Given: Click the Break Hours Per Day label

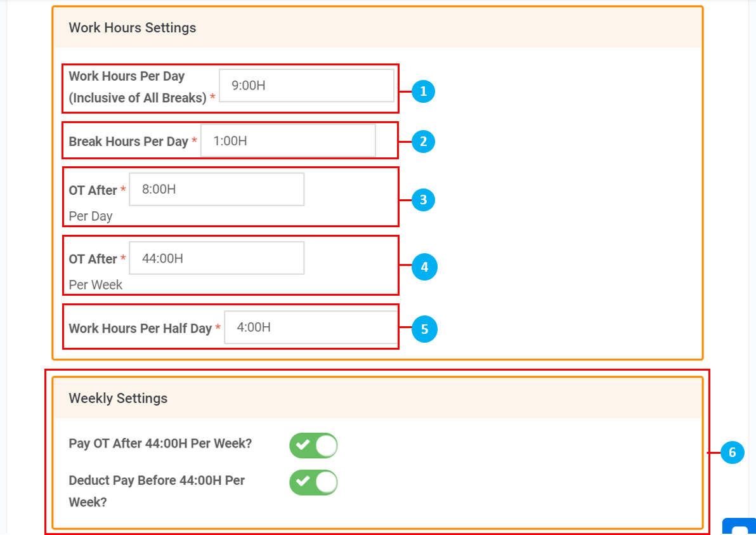Looking at the screenshot, I should [x=128, y=142].
